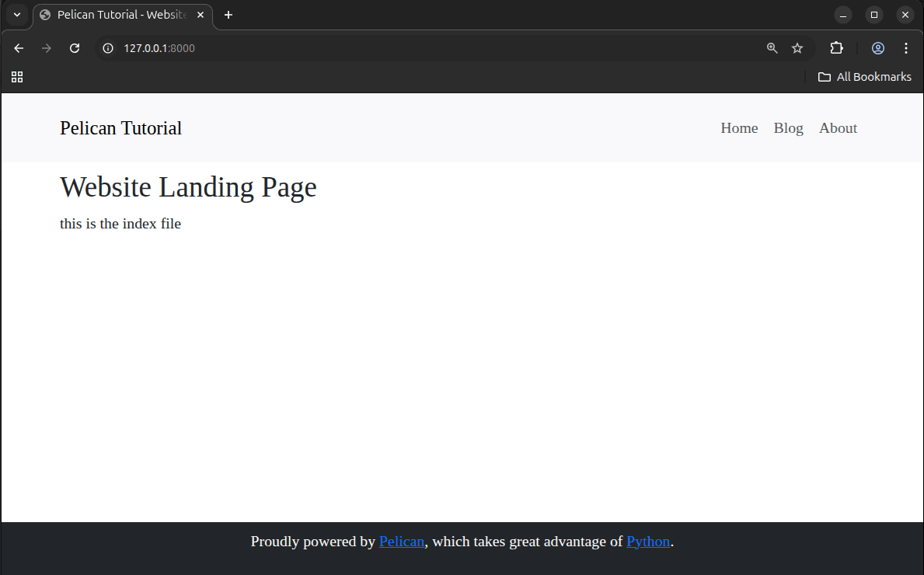Viewport: 924px width, 575px height.
Task: Open the Blog nav link
Action: click(789, 128)
